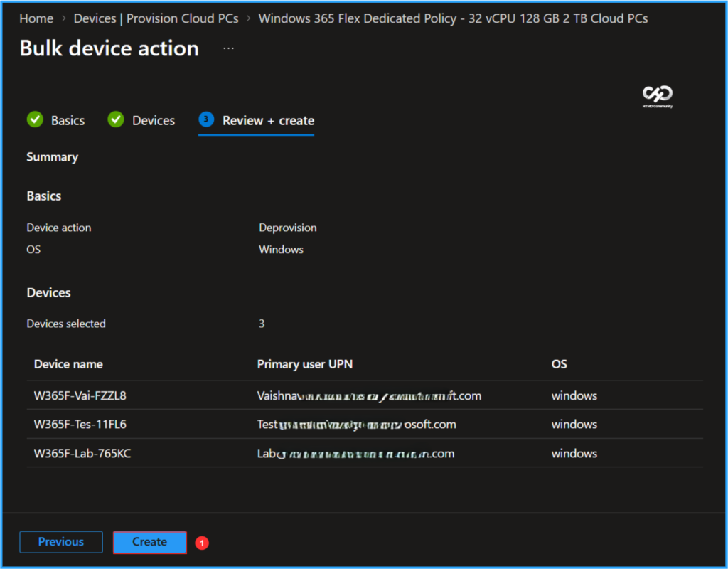The image size is (728, 569).
Task: Switch to the Basics step tab
Action: [56, 120]
